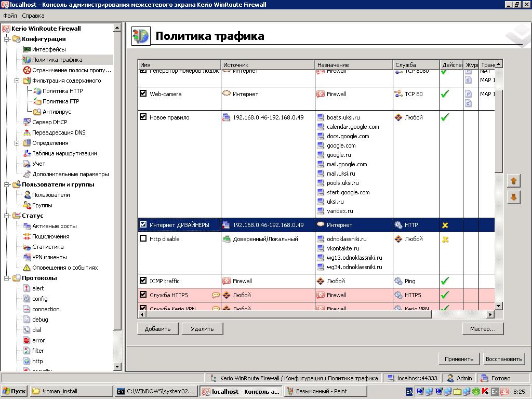Click the Применить button
Screen dimensions: 532x399
pyautogui.click(x=459, y=359)
